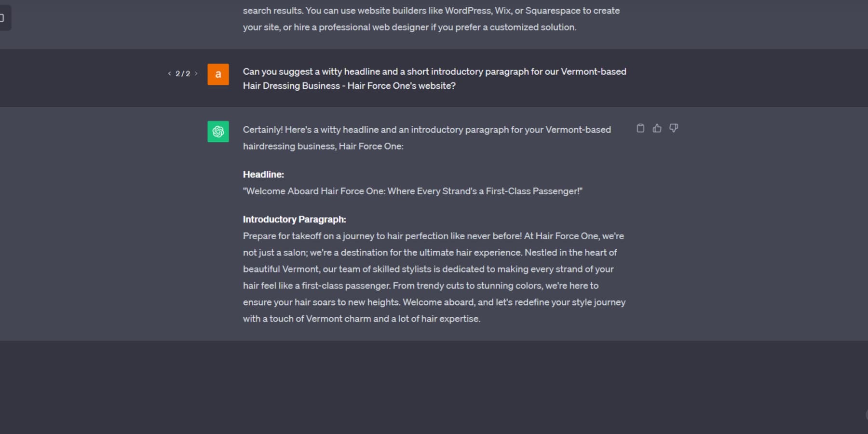Viewport: 868px width, 434px height.
Task: Give the assistant's response a thumbs down
Action: click(674, 128)
